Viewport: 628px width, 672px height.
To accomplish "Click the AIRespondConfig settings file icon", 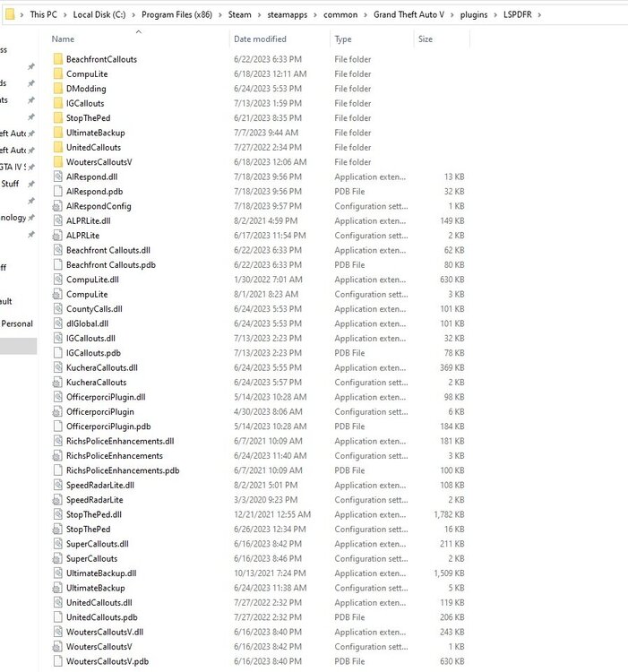I will 57,206.
